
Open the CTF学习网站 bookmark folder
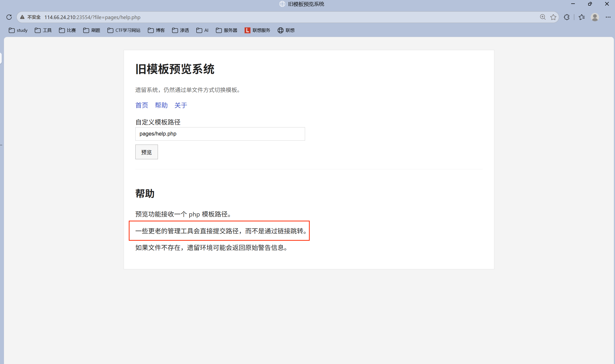click(x=124, y=30)
